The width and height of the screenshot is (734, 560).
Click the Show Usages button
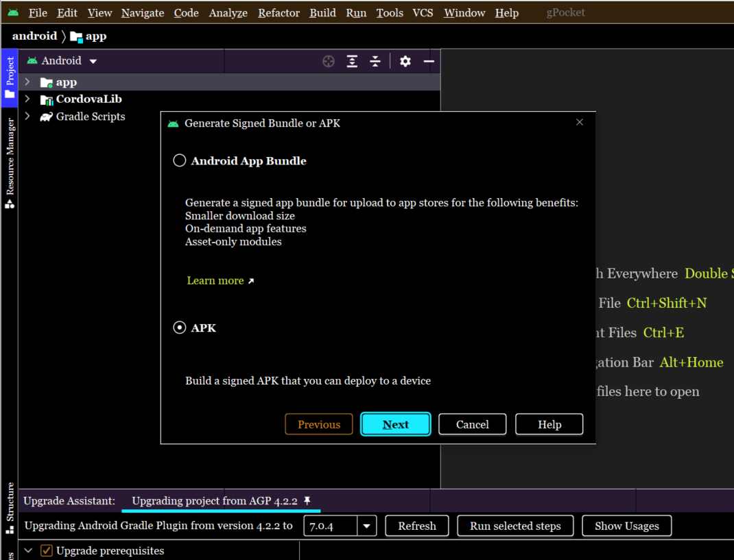tap(627, 526)
